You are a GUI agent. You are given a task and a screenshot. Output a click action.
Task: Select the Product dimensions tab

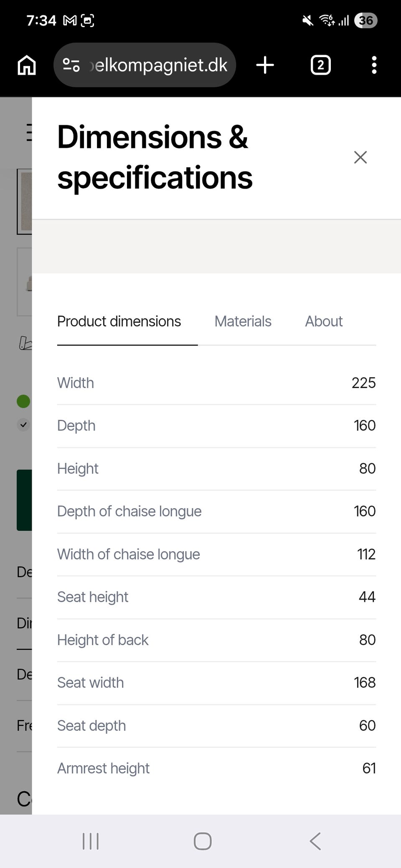coord(119,321)
